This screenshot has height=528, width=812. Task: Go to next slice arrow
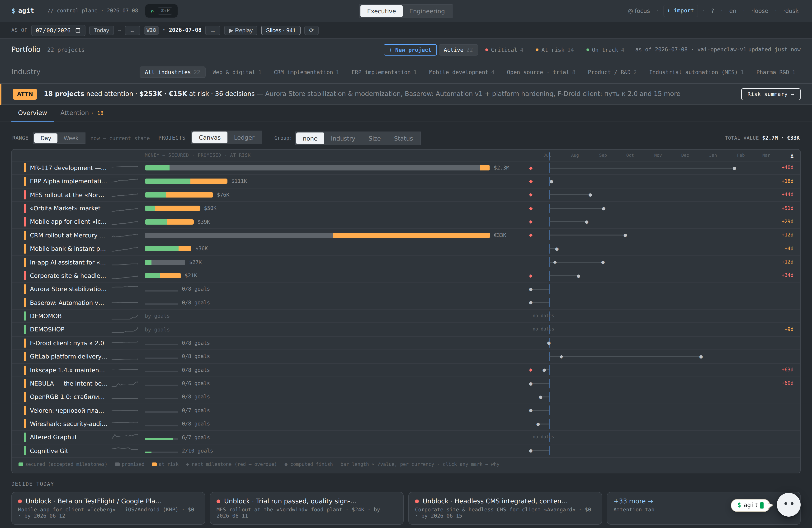coord(213,30)
